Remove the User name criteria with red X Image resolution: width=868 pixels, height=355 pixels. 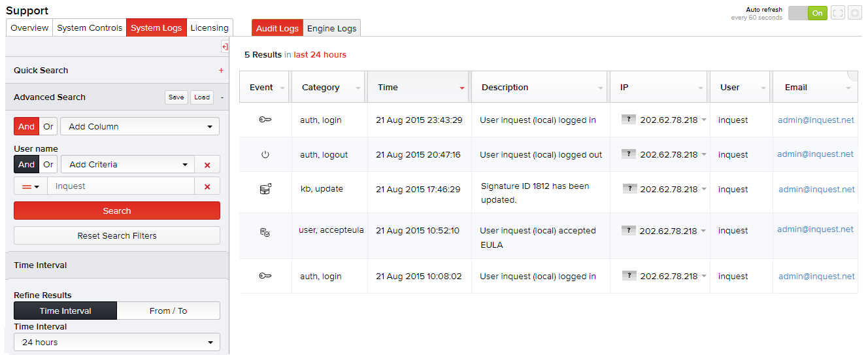pos(207,165)
